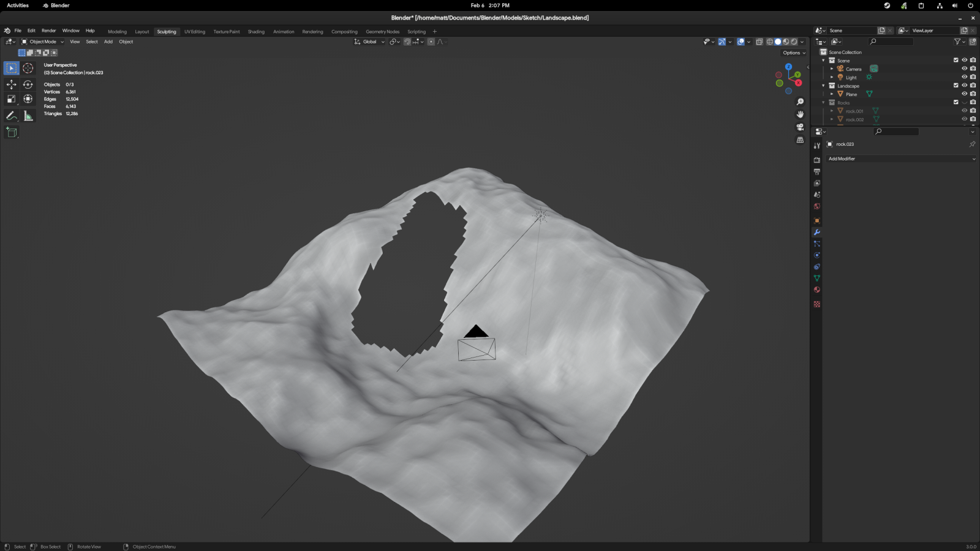Image resolution: width=980 pixels, height=551 pixels.
Task: Select the Annotate pencil tool
Action: pyautogui.click(x=12, y=116)
